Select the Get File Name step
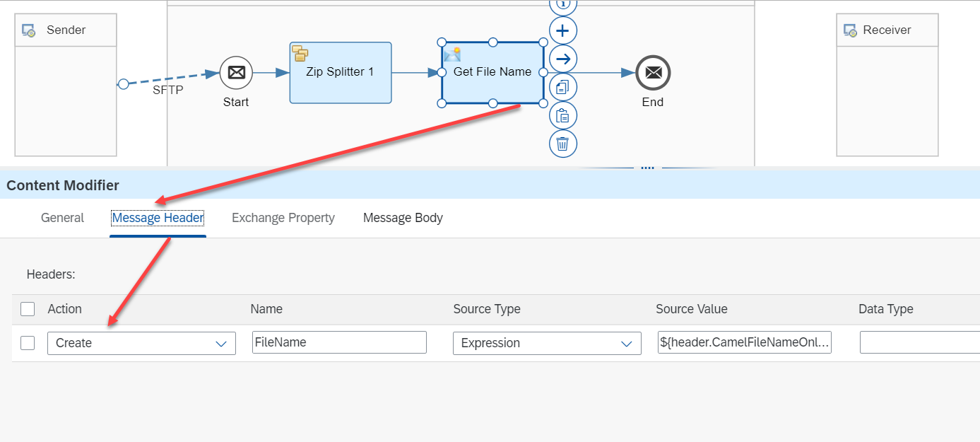The width and height of the screenshot is (980, 442). (x=491, y=72)
